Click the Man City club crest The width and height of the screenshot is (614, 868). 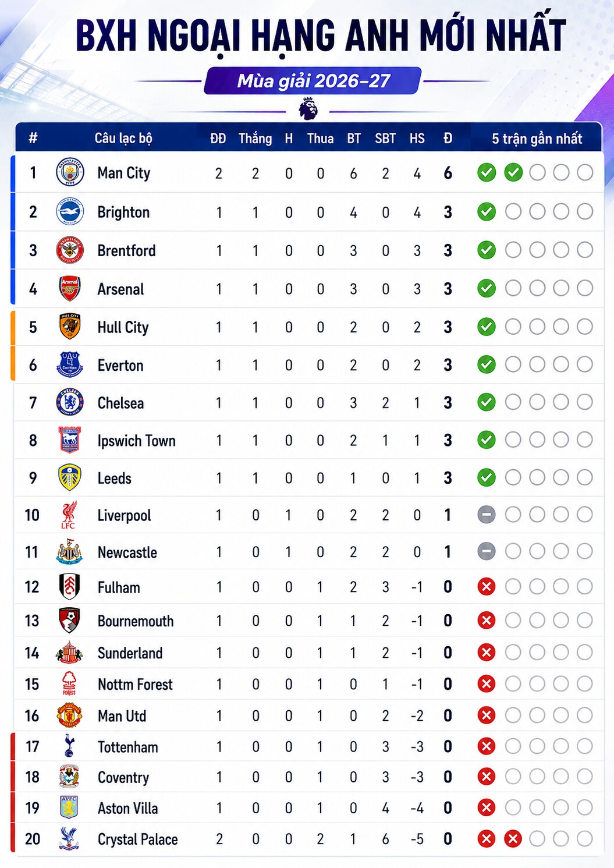pyautogui.click(x=70, y=172)
